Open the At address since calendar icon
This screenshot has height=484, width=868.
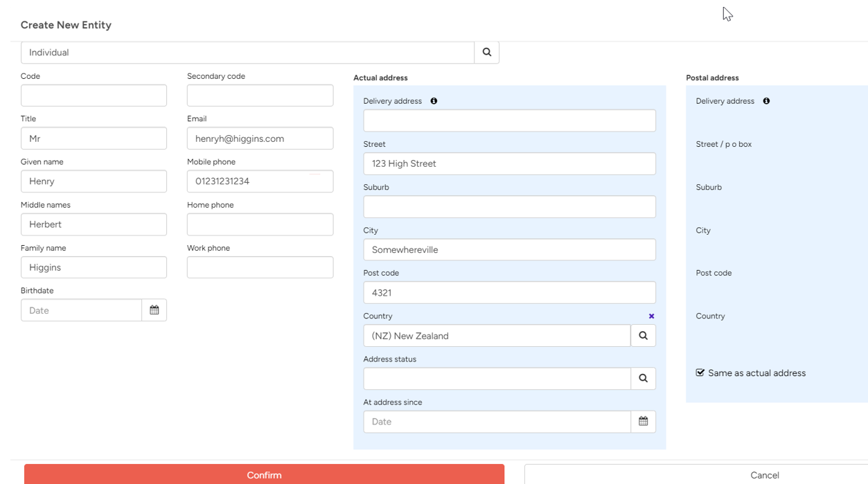(x=644, y=422)
